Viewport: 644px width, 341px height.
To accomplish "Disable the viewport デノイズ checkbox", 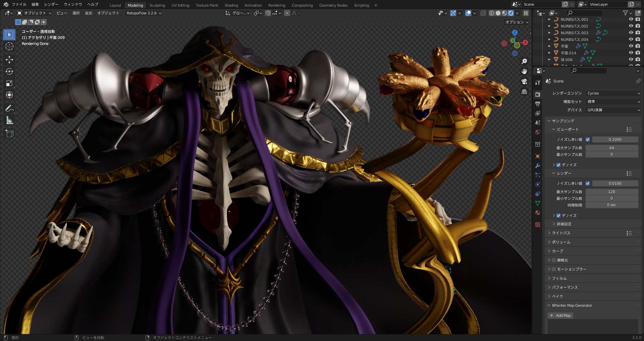I will (x=558, y=165).
